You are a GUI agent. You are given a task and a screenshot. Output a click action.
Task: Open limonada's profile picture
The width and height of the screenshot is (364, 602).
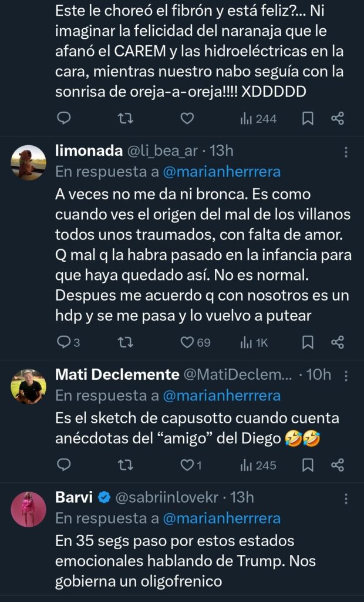pos(28,162)
